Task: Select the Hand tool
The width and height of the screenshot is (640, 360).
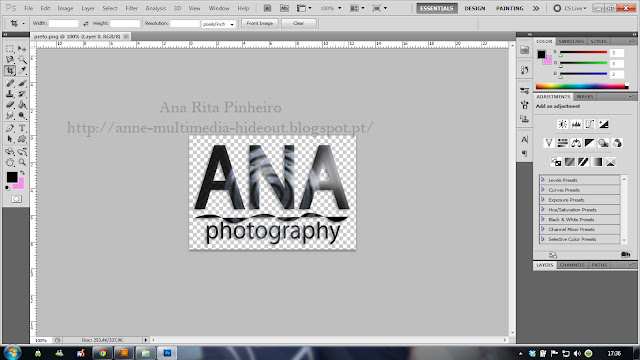Action: click(x=10, y=162)
